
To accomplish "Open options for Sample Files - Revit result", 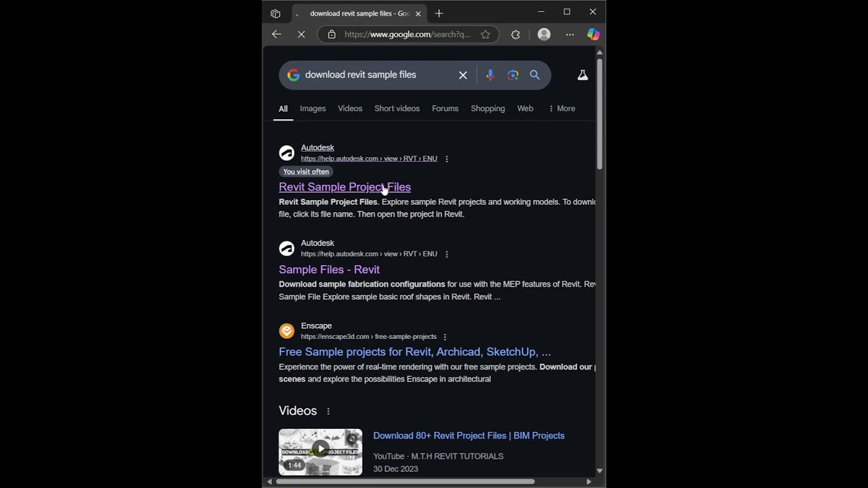I will pyautogui.click(x=446, y=254).
